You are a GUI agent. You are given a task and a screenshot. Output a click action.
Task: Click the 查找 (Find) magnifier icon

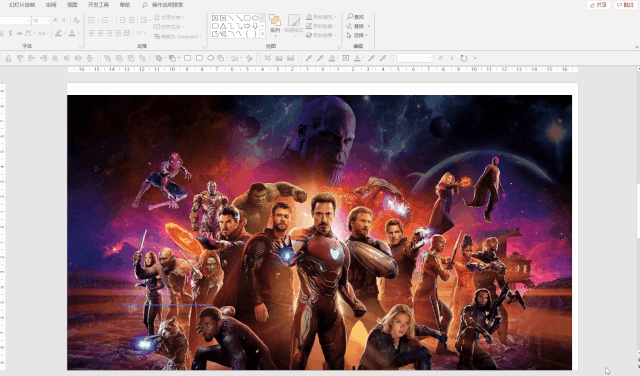point(350,17)
